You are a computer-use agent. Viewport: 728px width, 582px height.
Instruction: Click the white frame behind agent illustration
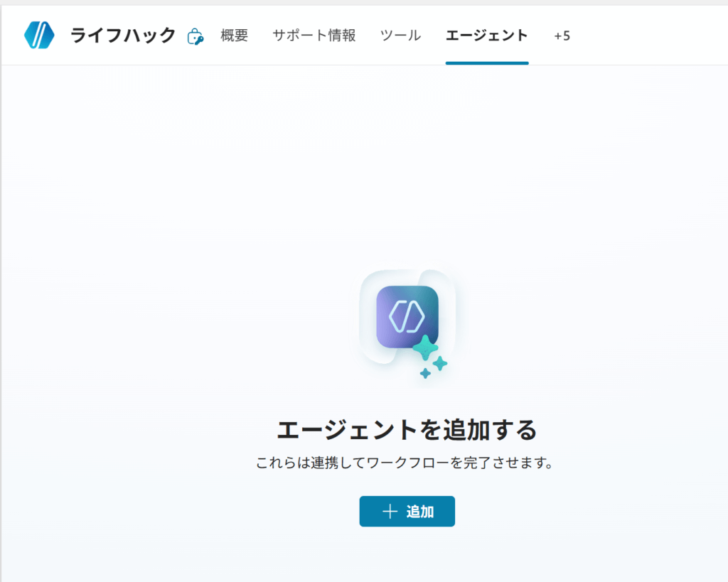coord(371,348)
